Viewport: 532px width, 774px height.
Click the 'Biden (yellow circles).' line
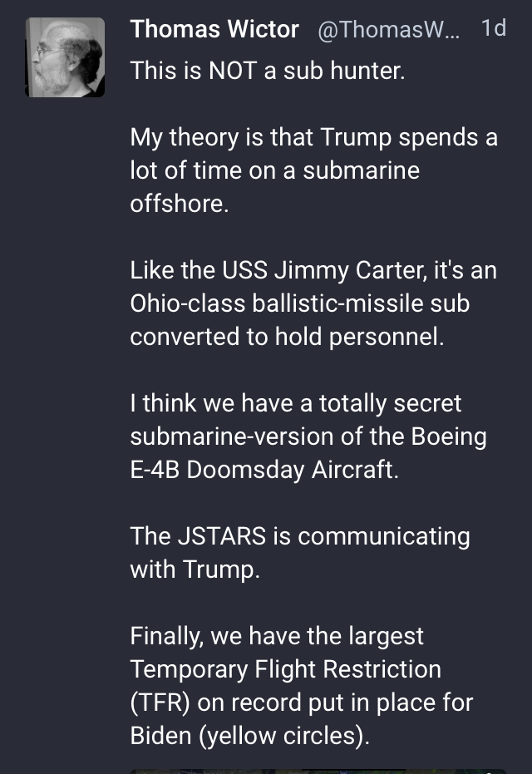(x=249, y=736)
